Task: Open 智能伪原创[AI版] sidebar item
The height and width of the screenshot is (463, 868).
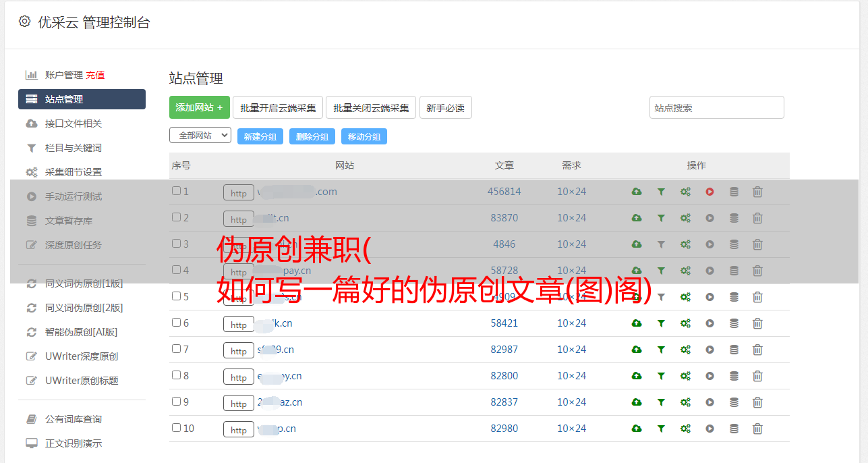Action: pos(82,332)
